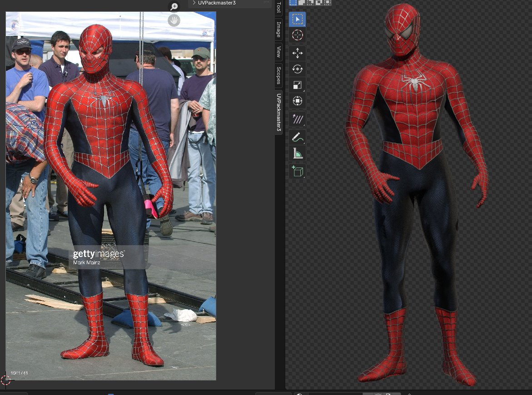Image resolution: width=532 pixels, height=395 pixels.
Task: Click the Spider-Man reference photo in image editor
Action: (x=111, y=196)
